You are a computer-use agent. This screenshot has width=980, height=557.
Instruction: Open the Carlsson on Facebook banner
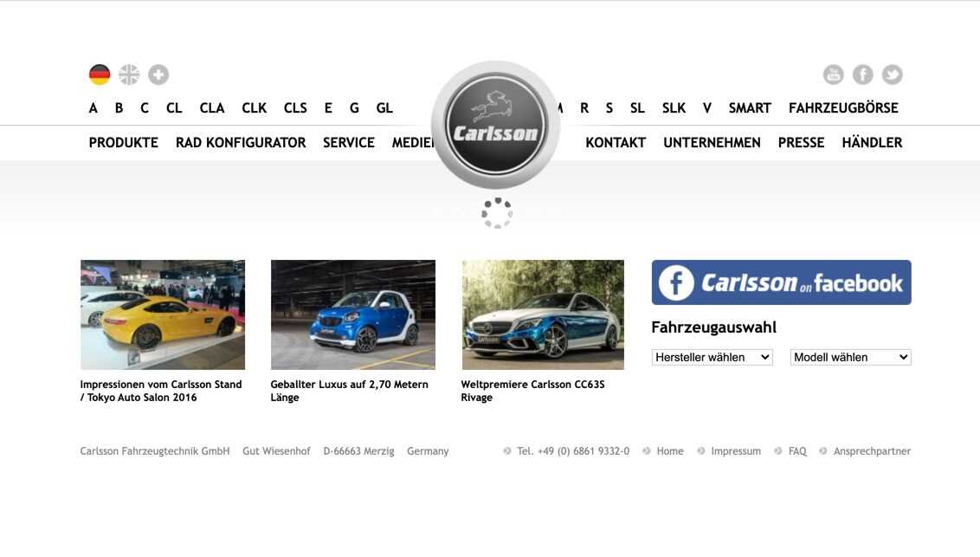point(781,282)
